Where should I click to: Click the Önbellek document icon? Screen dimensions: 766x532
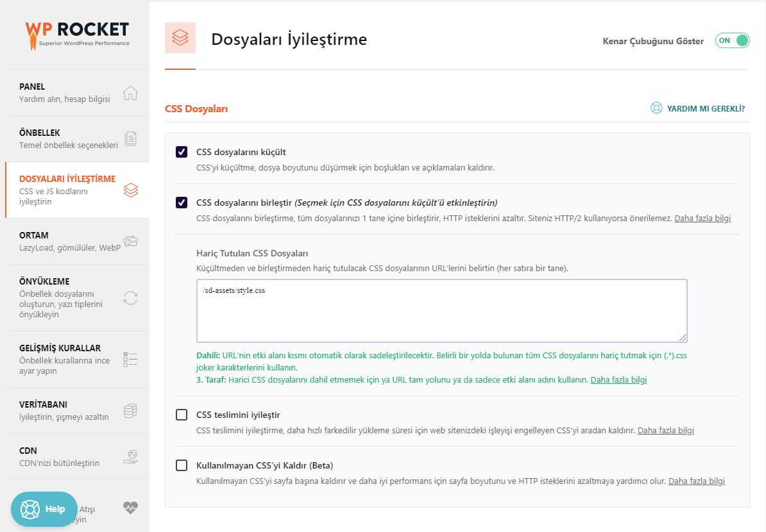(130, 138)
